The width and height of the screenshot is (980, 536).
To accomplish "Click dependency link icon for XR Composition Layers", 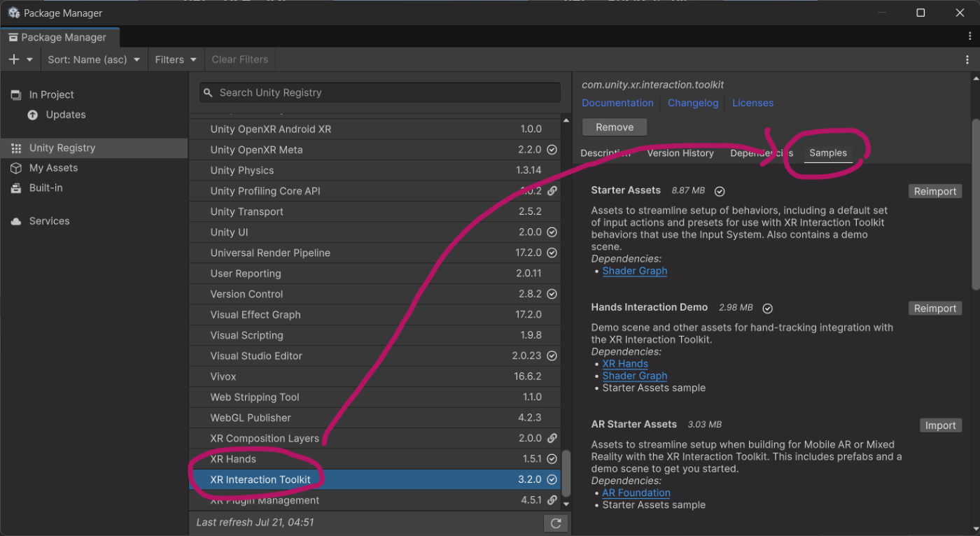I will click(552, 439).
